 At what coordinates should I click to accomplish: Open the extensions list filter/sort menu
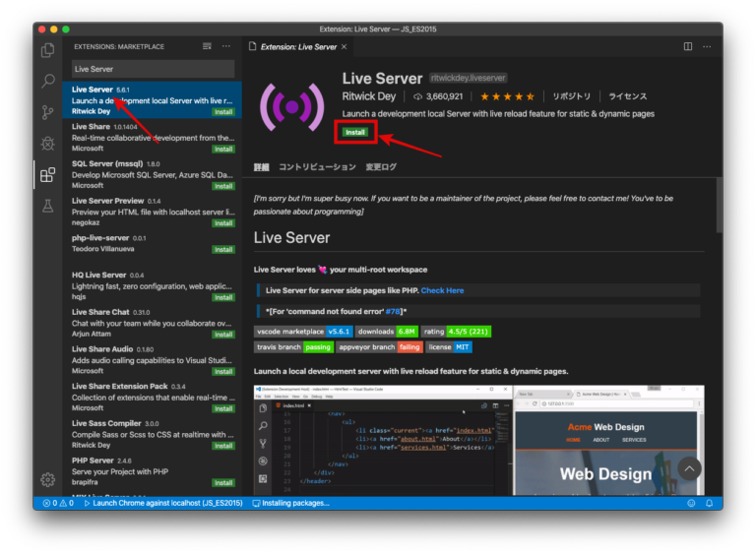pyautogui.click(x=207, y=46)
